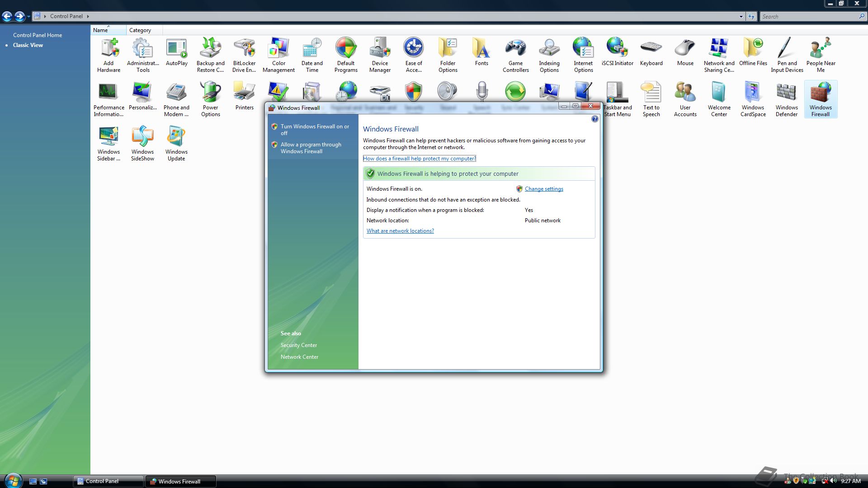Open the AutoPlay control panel icon
This screenshot has width=868, height=488.
177,52
